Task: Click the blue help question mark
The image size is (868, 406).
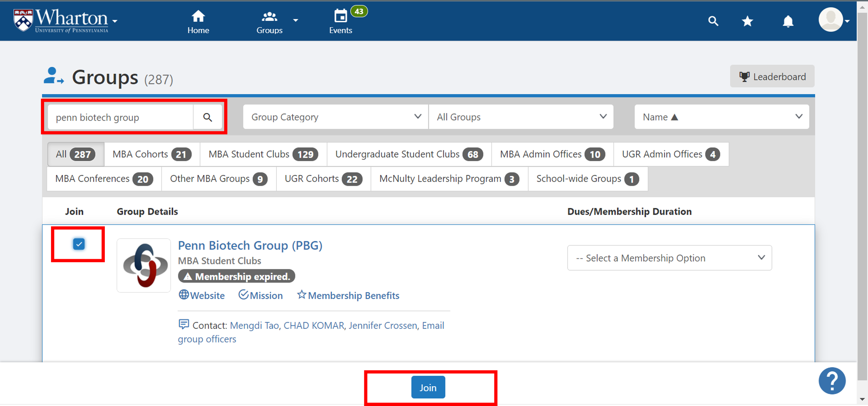Action: 832,381
